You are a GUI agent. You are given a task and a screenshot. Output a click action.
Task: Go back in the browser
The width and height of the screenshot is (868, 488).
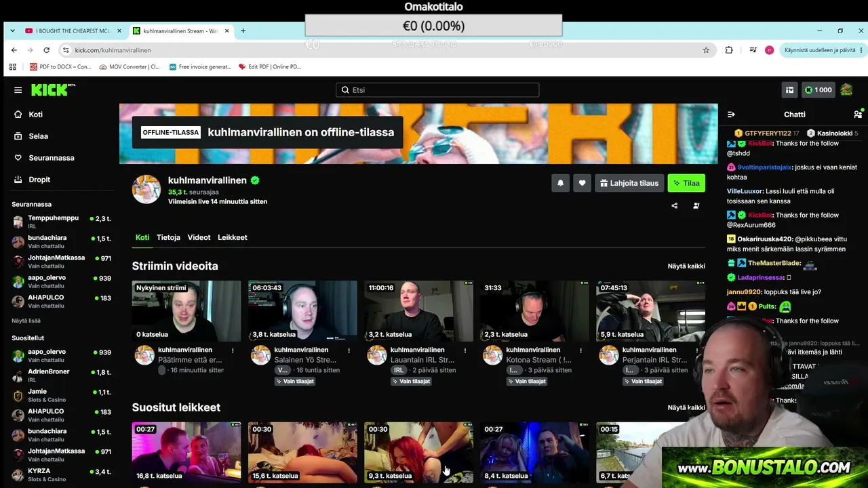(x=14, y=50)
